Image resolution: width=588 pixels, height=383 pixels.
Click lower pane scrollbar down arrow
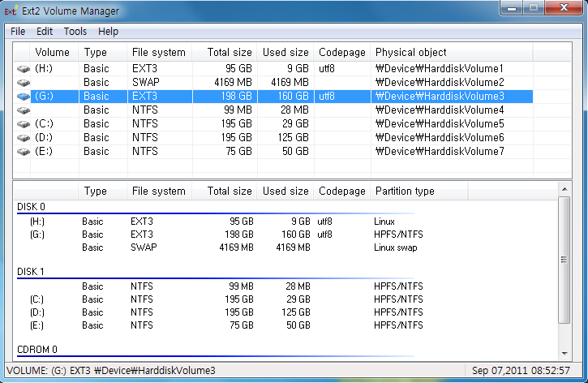pyautogui.click(x=564, y=354)
